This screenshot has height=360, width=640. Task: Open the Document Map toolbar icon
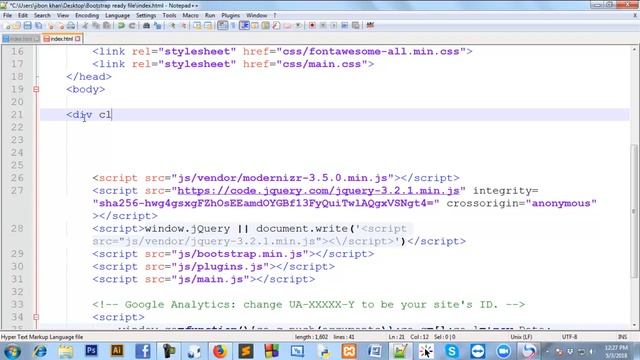[x=266, y=26]
